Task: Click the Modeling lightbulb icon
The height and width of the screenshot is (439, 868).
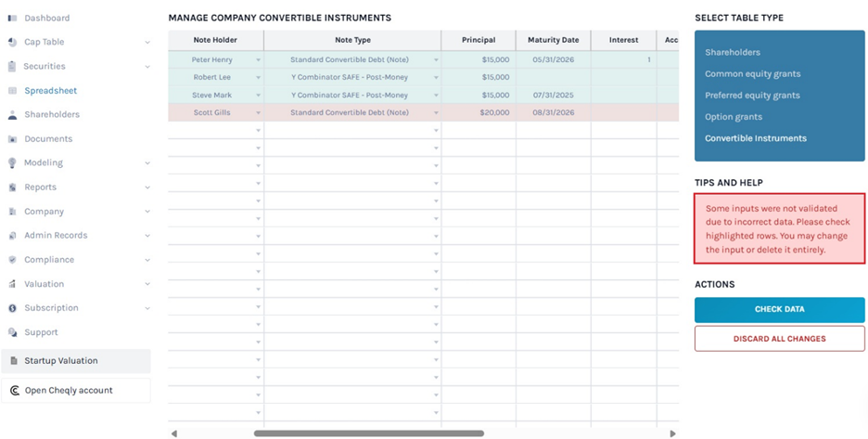Action: point(12,163)
